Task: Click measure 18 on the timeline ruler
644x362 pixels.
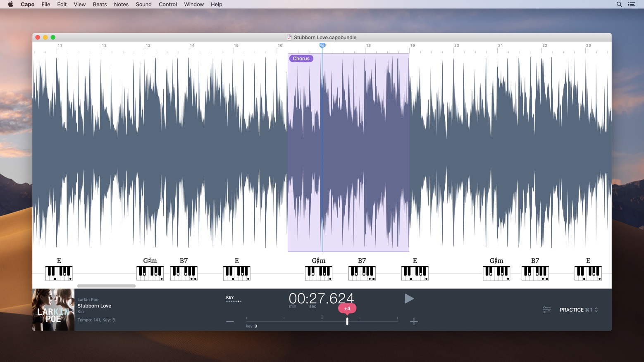Action: [x=368, y=45]
